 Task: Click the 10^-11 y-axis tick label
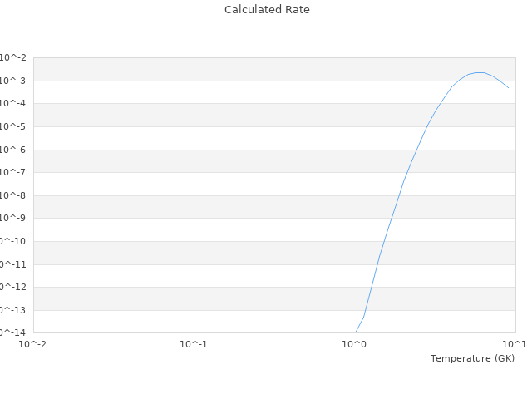12,264
